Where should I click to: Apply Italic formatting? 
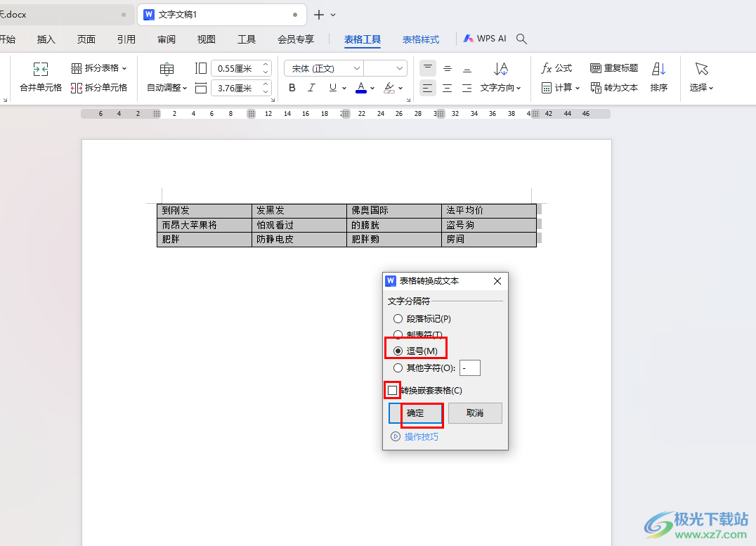[x=311, y=88]
